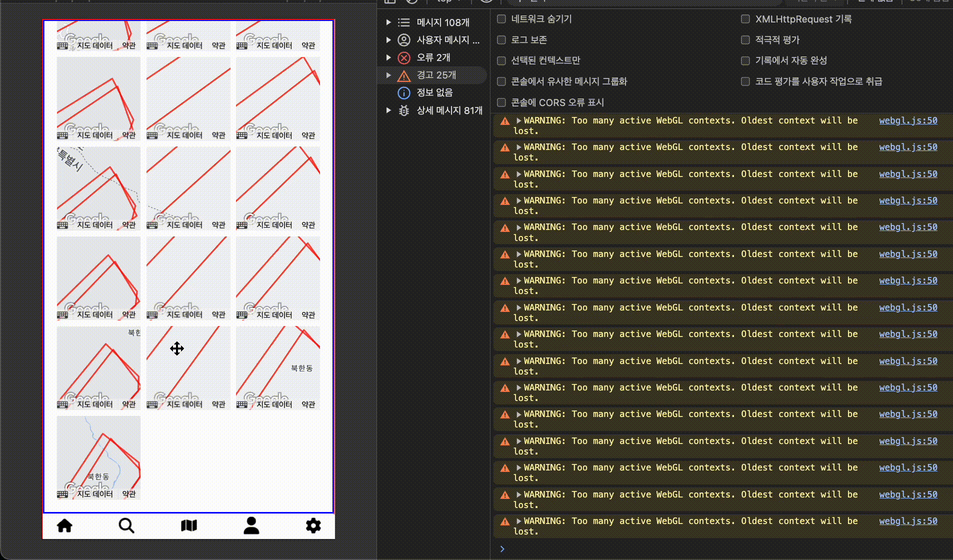
Task: Enable the 로그 보존 checkbox
Action: (x=501, y=40)
